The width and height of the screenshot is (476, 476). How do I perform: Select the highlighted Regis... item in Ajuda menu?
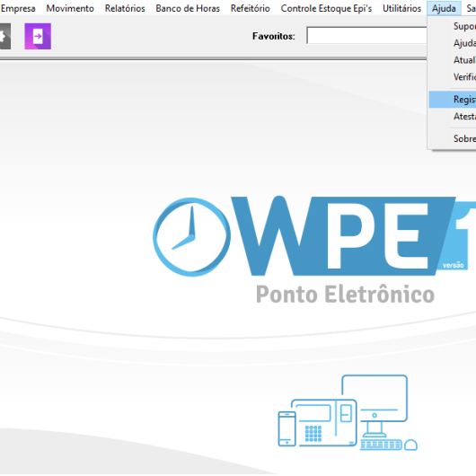tap(453, 100)
